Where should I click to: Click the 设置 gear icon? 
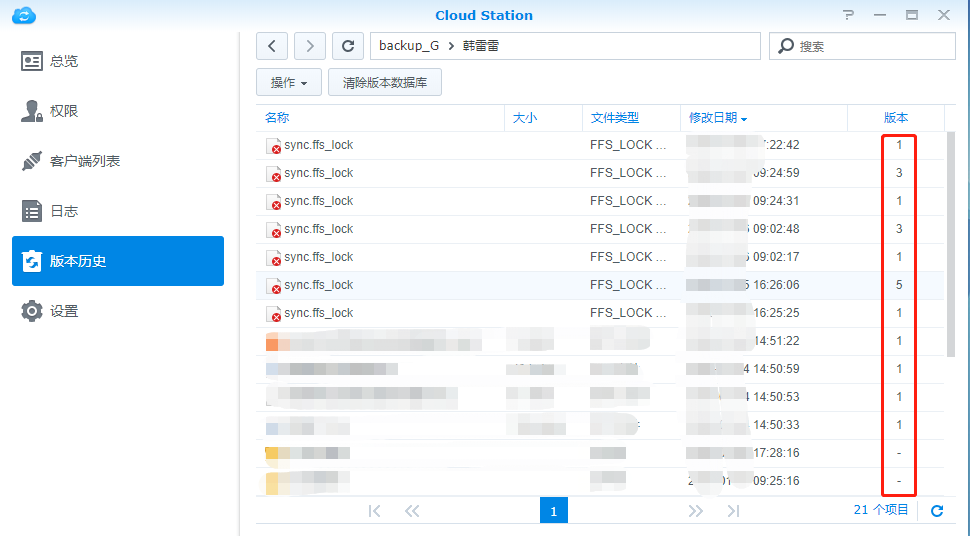(x=32, y=311)
